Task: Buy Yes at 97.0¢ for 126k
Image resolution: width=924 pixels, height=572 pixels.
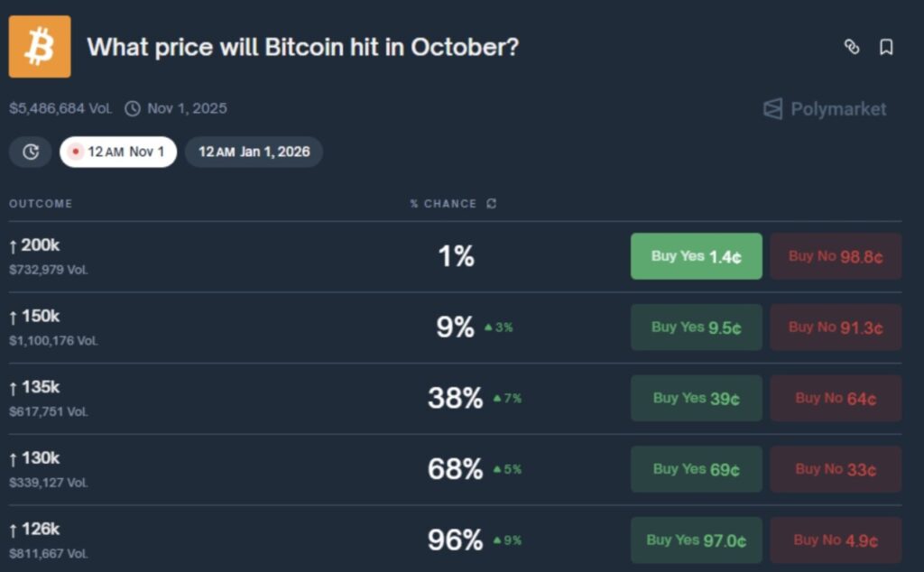Action: tap(696, 540)
